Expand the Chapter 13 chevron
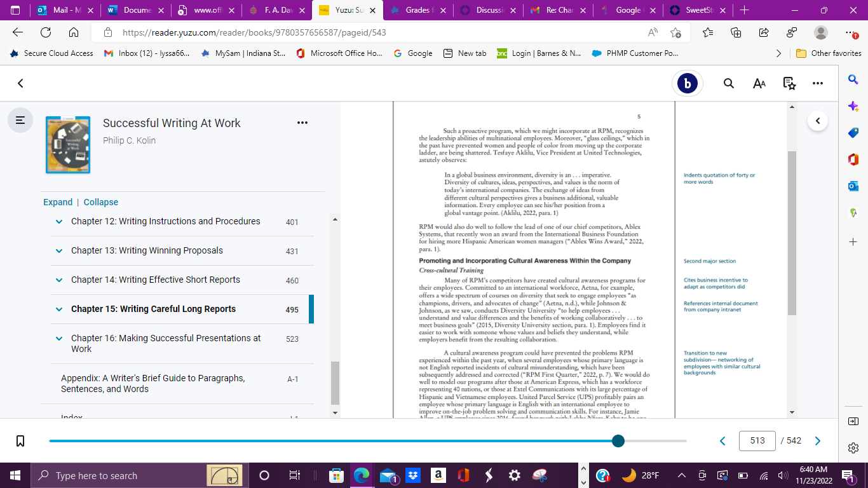 coord(59,251)
